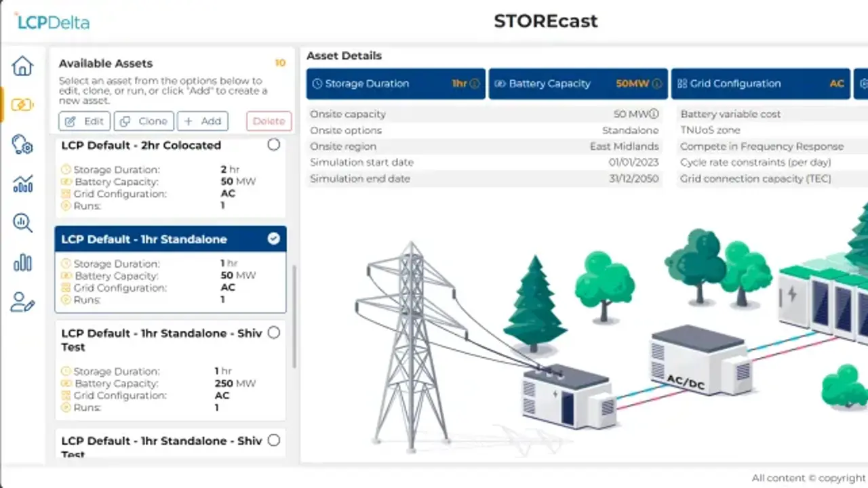The height and width of the screenshot is (488, 868).
Task: Click the LCP Delta logo
Action: 52,21
